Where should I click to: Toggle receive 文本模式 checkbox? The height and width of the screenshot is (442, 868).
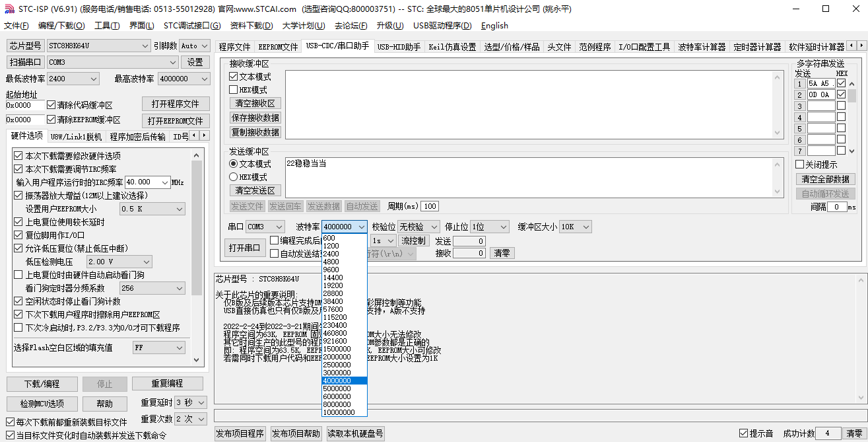point(234,77)
